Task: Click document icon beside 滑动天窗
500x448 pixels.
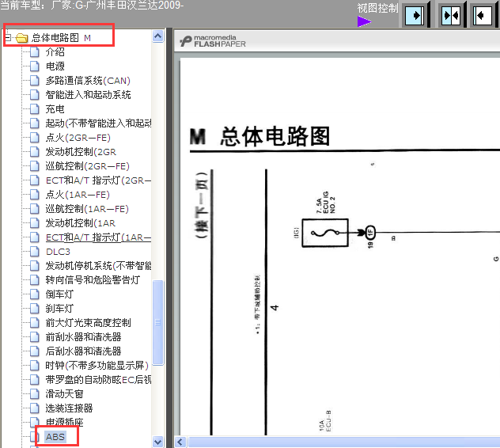Action: point(35,394)
